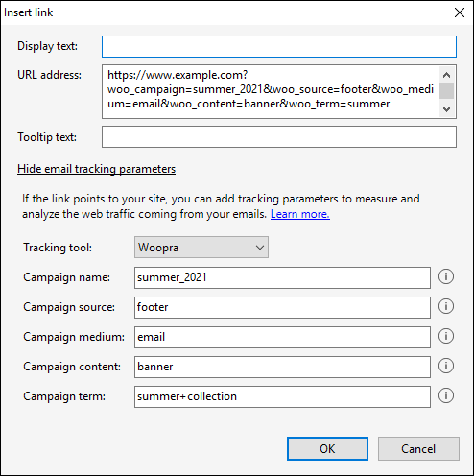Click the info icon beside Campaign source
The height and width of the screenshot is (476, 474).
pos(446,306)
